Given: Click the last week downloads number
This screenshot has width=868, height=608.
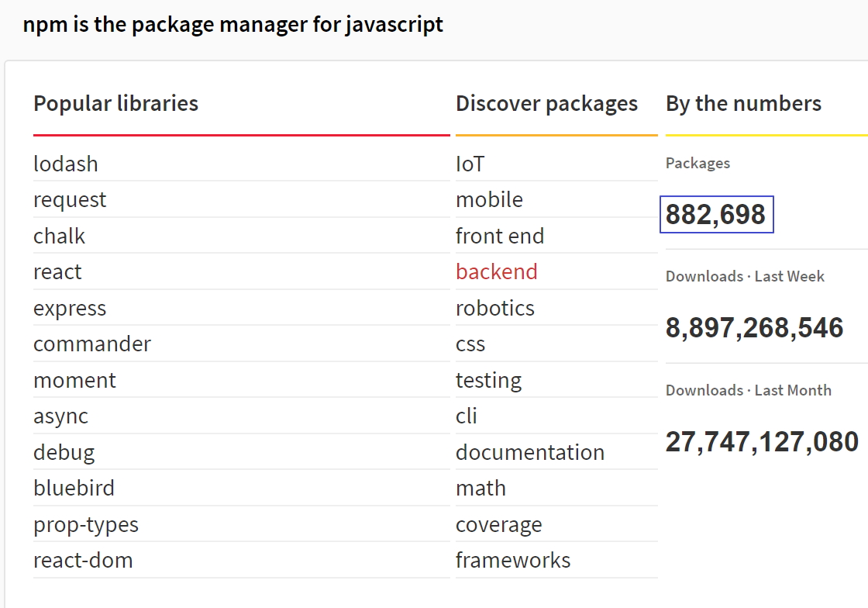Looking at the screenshot, I should (754, 328).
